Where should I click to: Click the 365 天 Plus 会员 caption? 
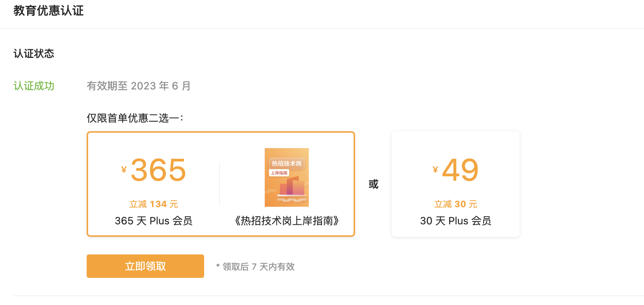point(153,221)
